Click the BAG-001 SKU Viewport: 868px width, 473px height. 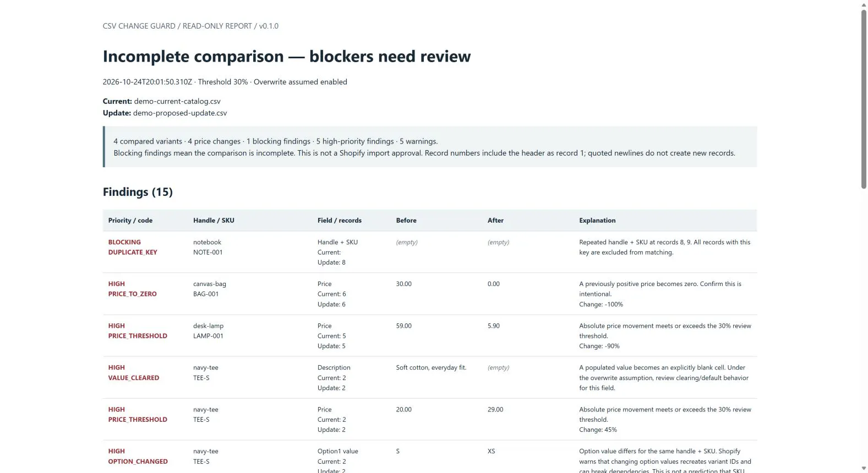pos(206,294)
